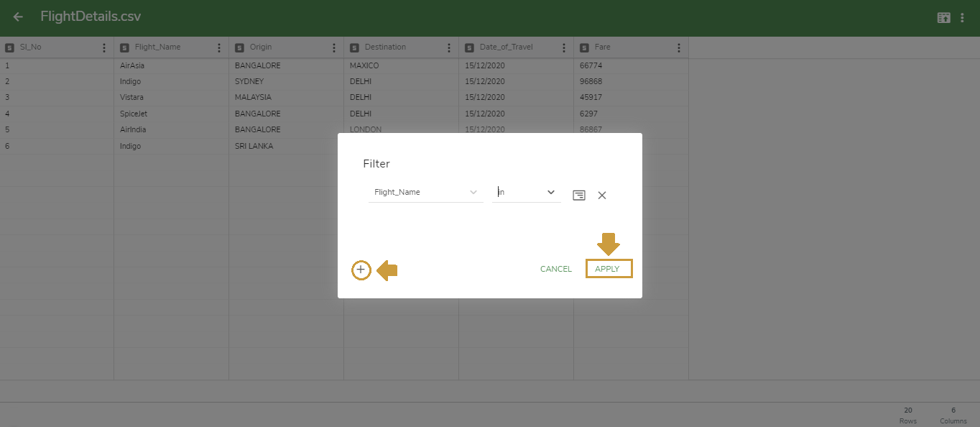Screen dimensions: 980x427
Task: Open the Origin column options menu
Action: 333,47
